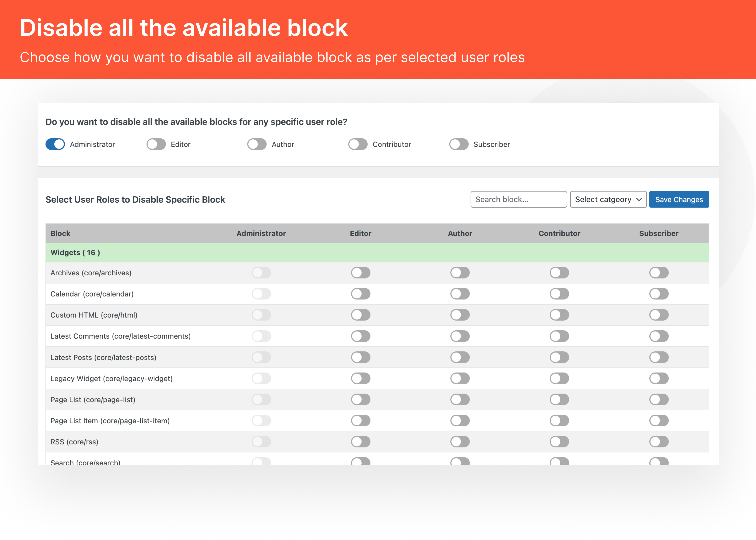Toggle Archives block for Contributor
756x540 pixels.
point(559,273)
